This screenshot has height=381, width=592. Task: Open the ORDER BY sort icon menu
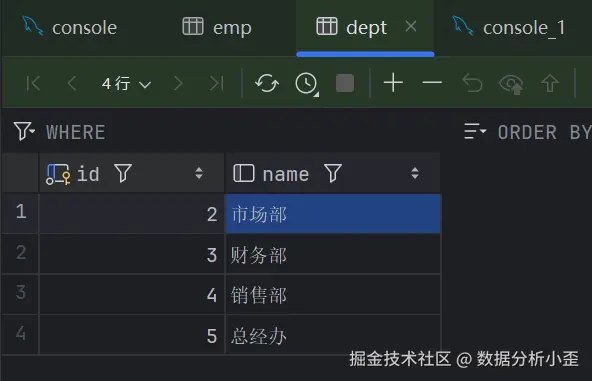tap(475, 131)
